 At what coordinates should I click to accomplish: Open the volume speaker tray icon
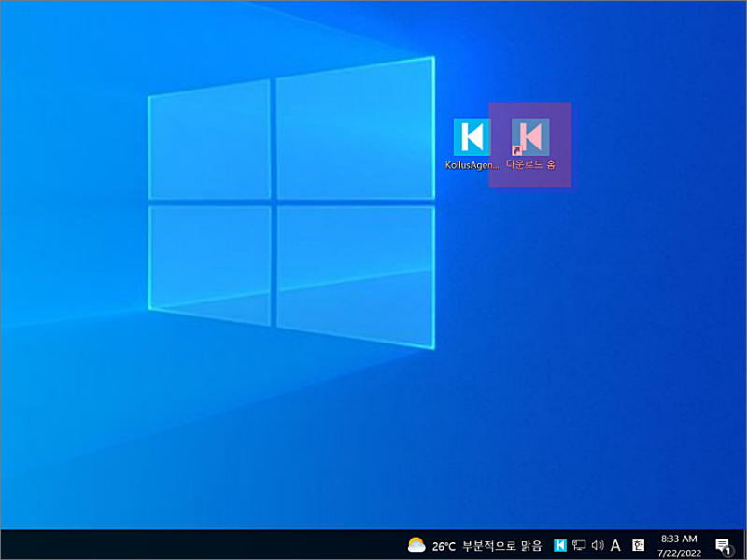coord(598,545)
